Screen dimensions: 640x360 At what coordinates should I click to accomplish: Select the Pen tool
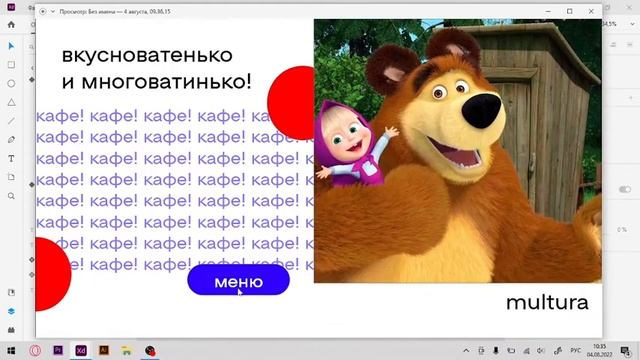point(11,140)
